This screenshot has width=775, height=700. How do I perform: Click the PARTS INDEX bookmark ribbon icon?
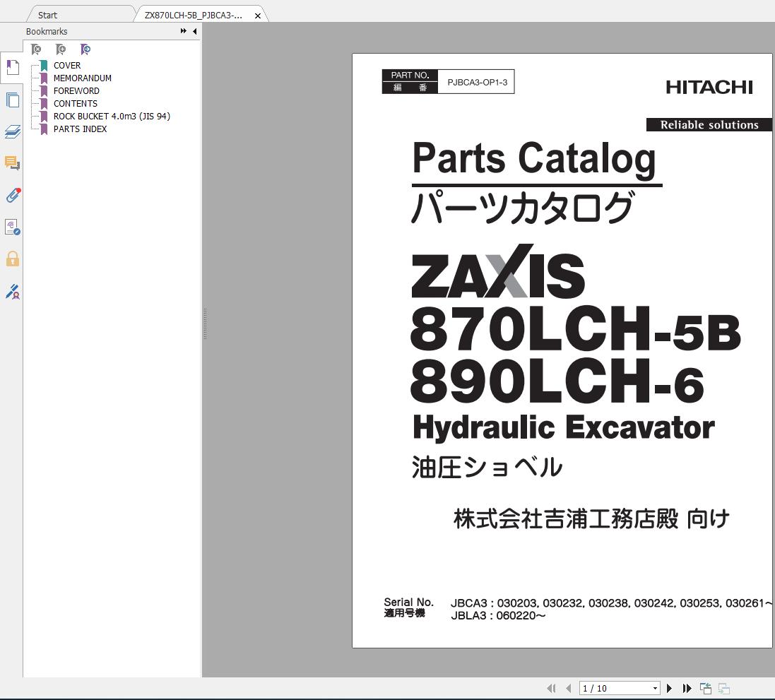click(44, 129)
